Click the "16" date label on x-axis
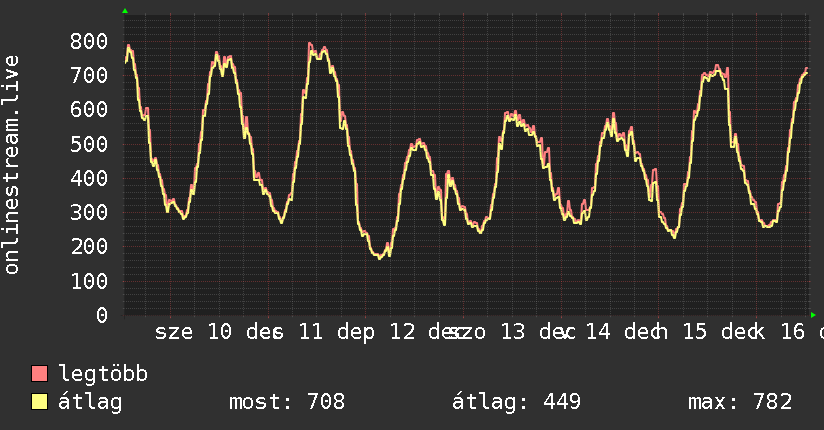Image resolution: width=824 pixels, height=430 pixels. pyautogui.click(x=792, y=332)
